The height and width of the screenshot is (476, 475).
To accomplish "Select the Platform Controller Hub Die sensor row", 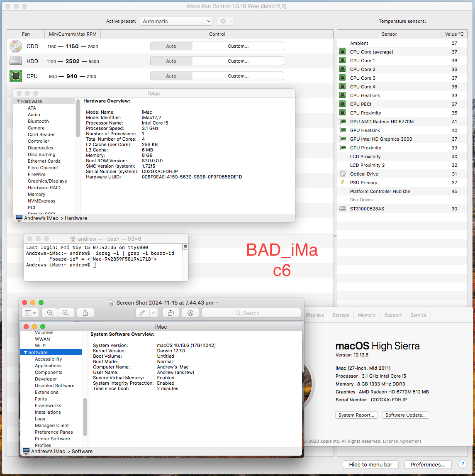I will (402, 191).
